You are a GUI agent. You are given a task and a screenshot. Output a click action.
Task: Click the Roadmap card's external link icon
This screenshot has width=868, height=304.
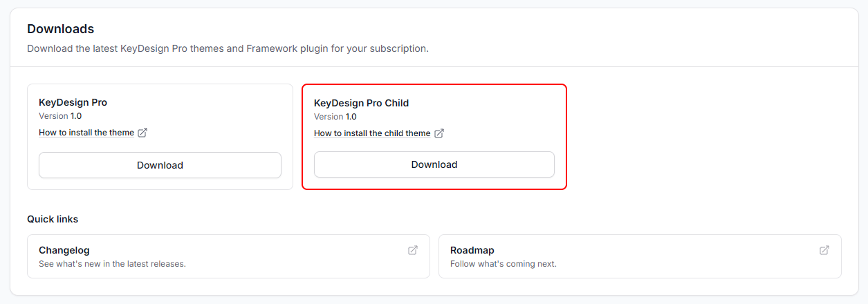click(824, 250)
